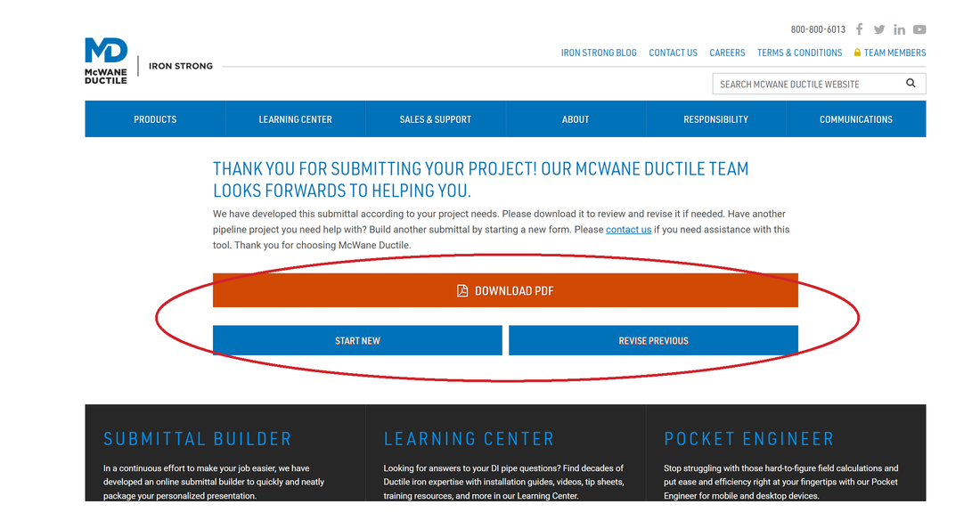Open the Products menu
This screenshot has height=512, width=980.
[x=155, y=119]
